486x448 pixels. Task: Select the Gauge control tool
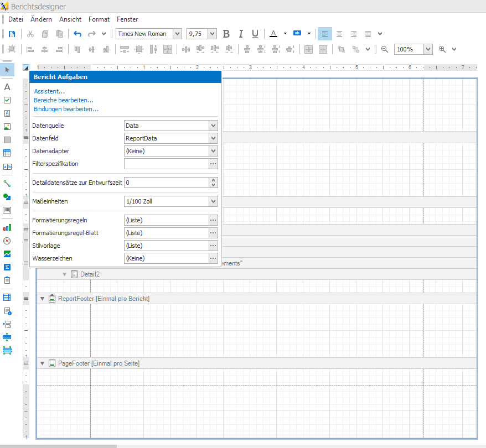[x=7, y=241]
